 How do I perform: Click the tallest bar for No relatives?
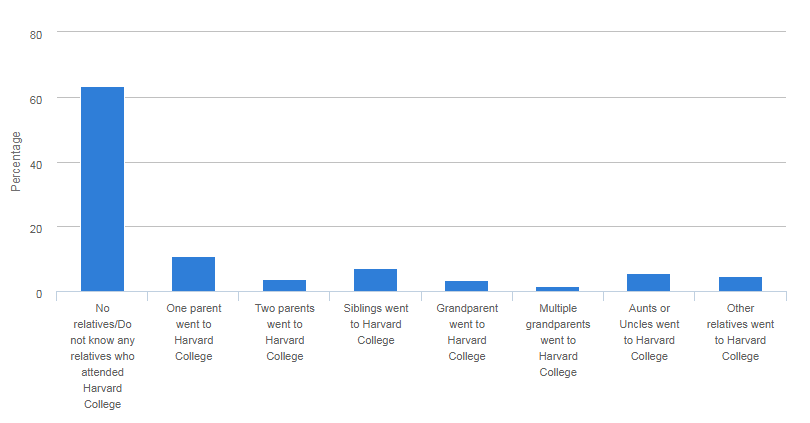tap(102, 189)
